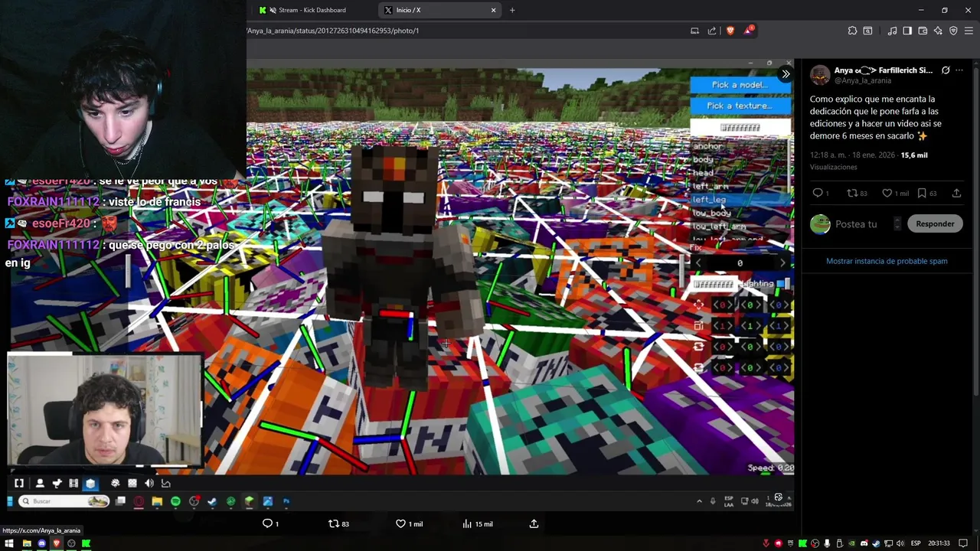
Task: Like the post via heart below photo
Action: 400,523
